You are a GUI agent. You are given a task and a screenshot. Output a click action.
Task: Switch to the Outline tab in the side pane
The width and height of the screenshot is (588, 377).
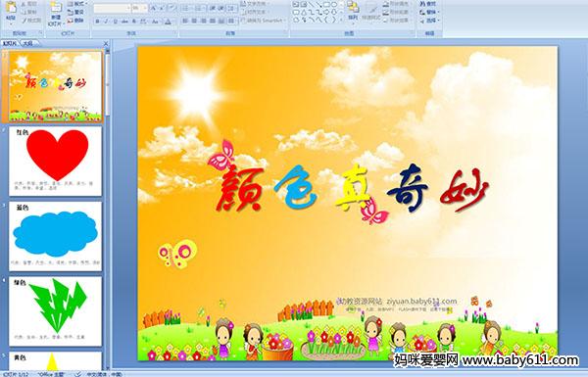click(x=28, y=43)
